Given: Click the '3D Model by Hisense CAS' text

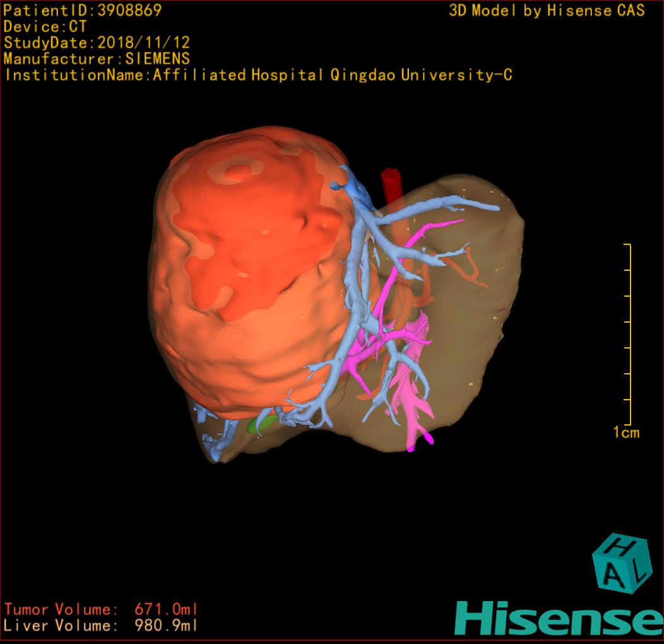Looking at the screenshot, I should pyautogui.click(x=547, y=11).
